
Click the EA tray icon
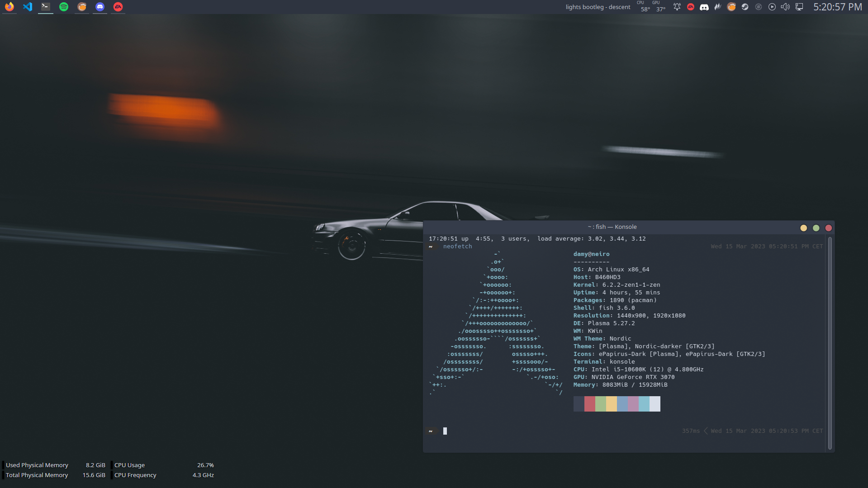[691, 7]
